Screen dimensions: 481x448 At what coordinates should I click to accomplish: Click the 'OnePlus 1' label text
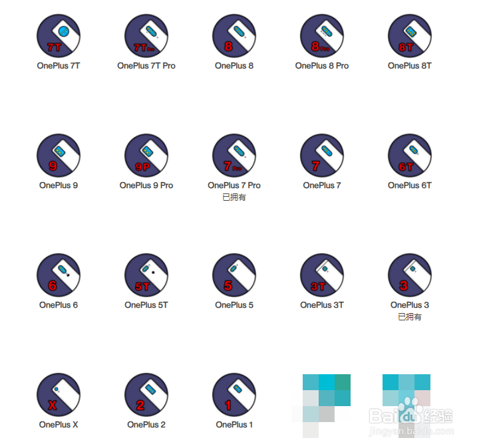pyautogui.click(x=234, y=425)
